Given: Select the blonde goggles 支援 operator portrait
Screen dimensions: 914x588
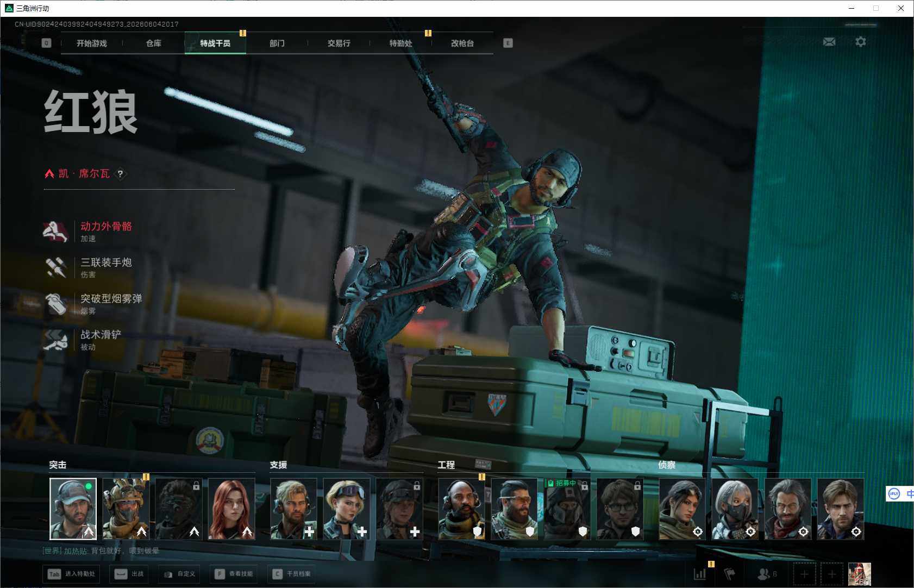Looking at the screenshot, I should (x=346, y=509).
